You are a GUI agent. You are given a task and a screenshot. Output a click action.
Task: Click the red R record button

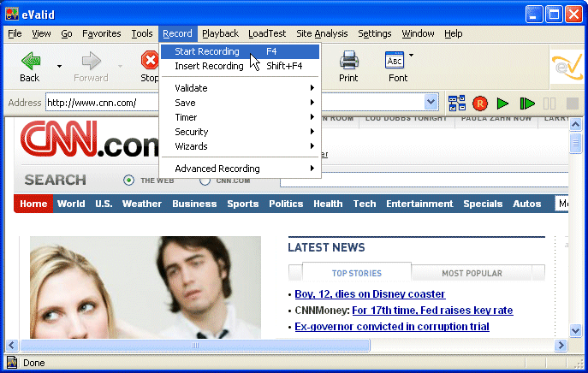click(x=480, y=104)
